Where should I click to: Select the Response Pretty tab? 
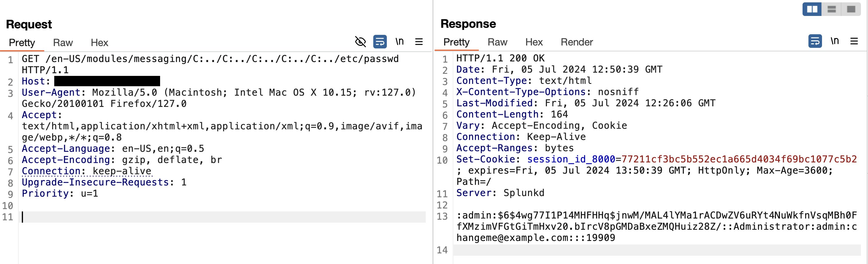[457, 42]
